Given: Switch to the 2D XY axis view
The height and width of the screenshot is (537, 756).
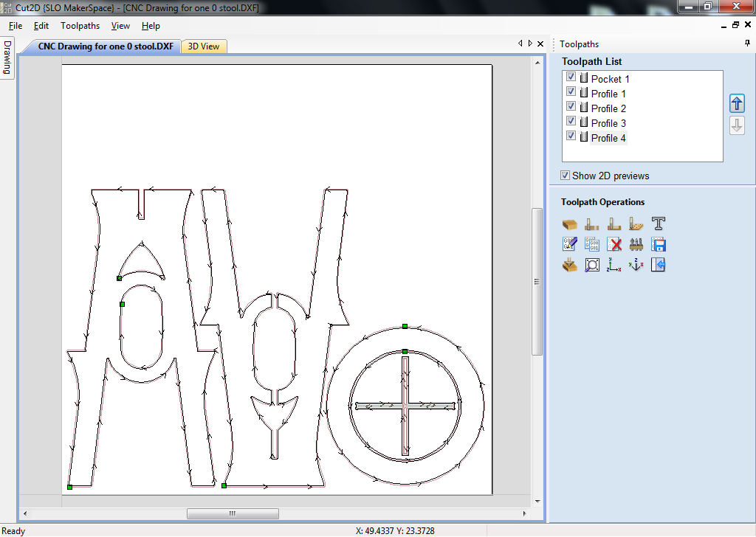Looking at the screenshot, I should (614, 265).
